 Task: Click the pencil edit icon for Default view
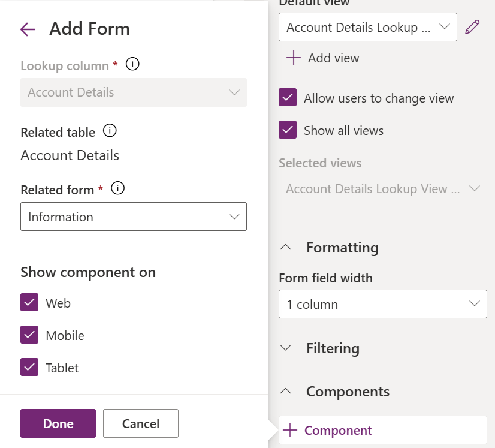click(473, 27)
